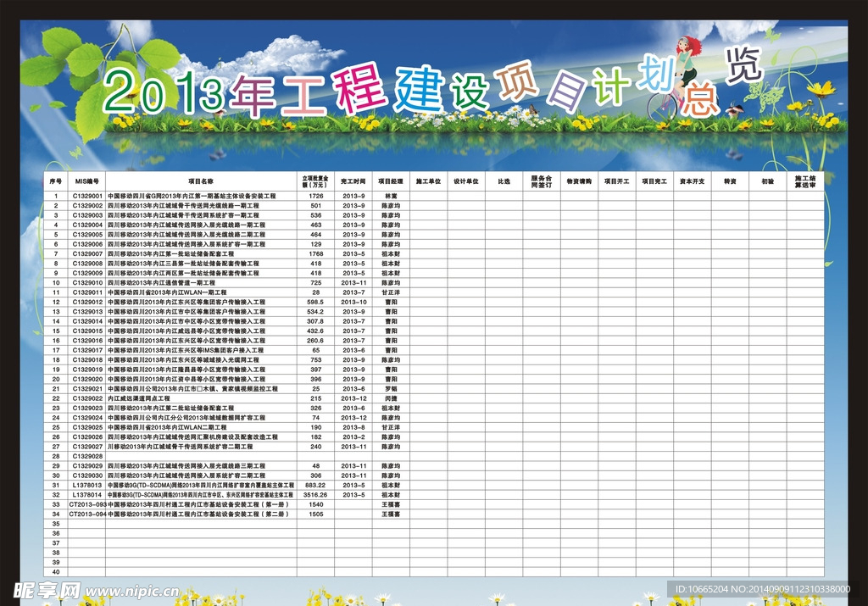Select the CT2013-093 row code
Viewport: 868px width, 606px height.
pos(86,504)
